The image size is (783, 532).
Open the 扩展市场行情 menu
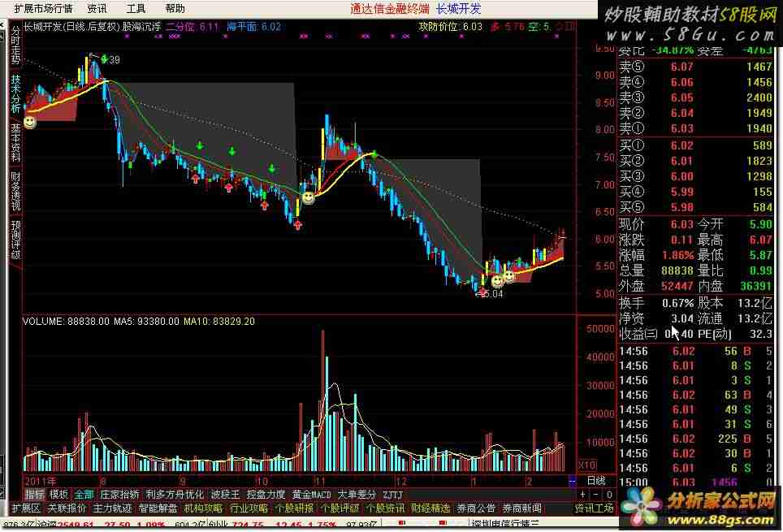[x=43, y=8]
